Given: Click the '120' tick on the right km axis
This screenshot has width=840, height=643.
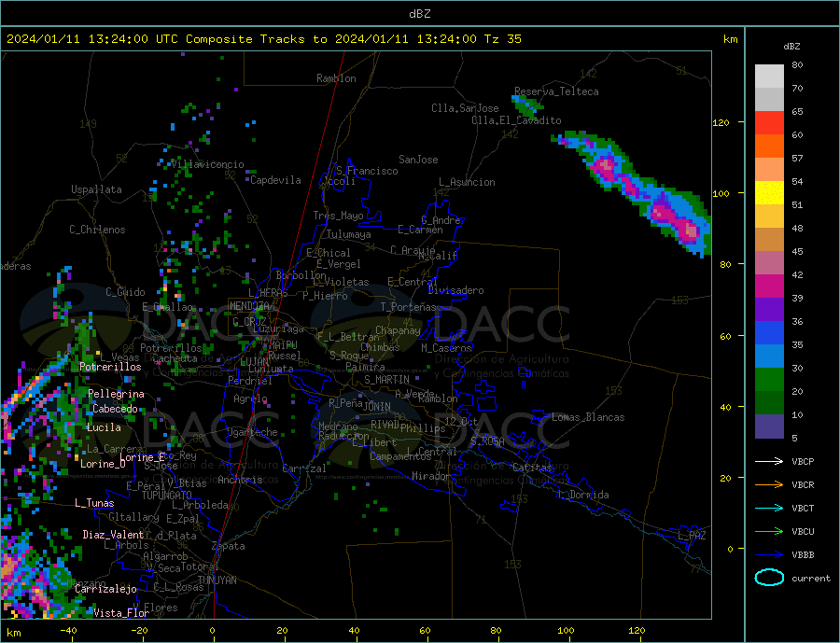Looking at the screenshot, I should click(x=721, y=122).
